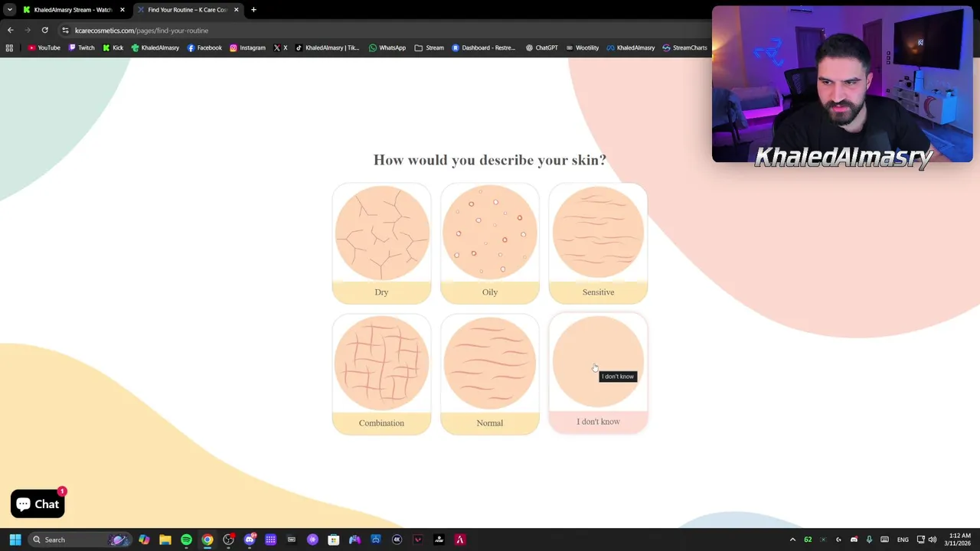The image size is (980, 551).
Task: Close the KhaledAlmasry Stream tab
Action: (122, 9)
